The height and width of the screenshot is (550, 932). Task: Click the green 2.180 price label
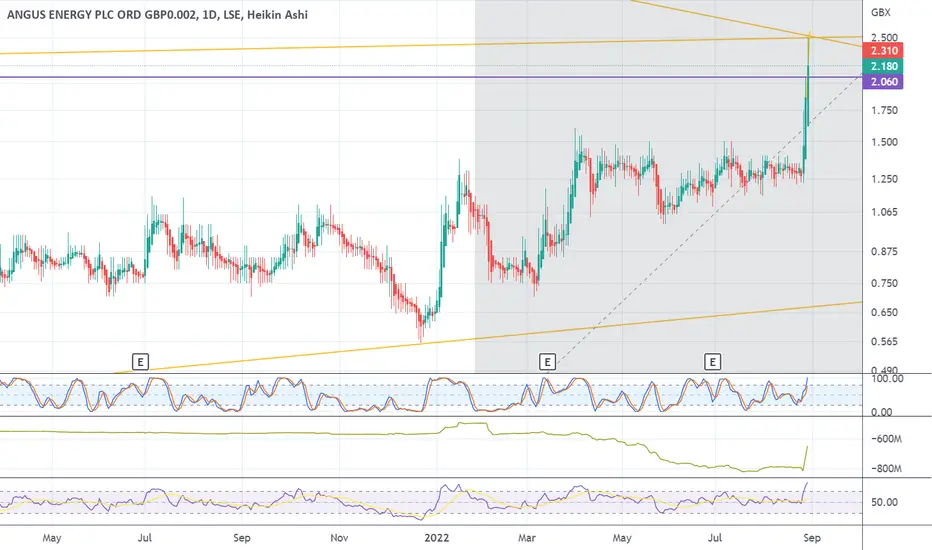click(x=883, y=66)
